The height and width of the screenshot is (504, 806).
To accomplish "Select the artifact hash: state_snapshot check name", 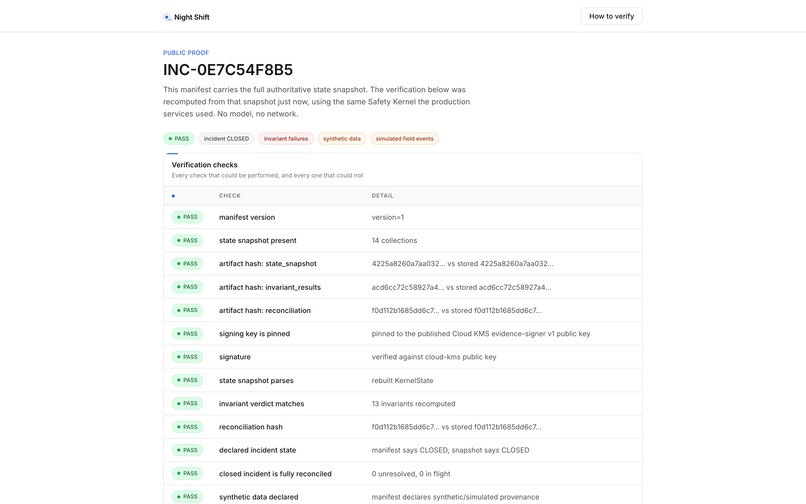I will coord(267,263).
